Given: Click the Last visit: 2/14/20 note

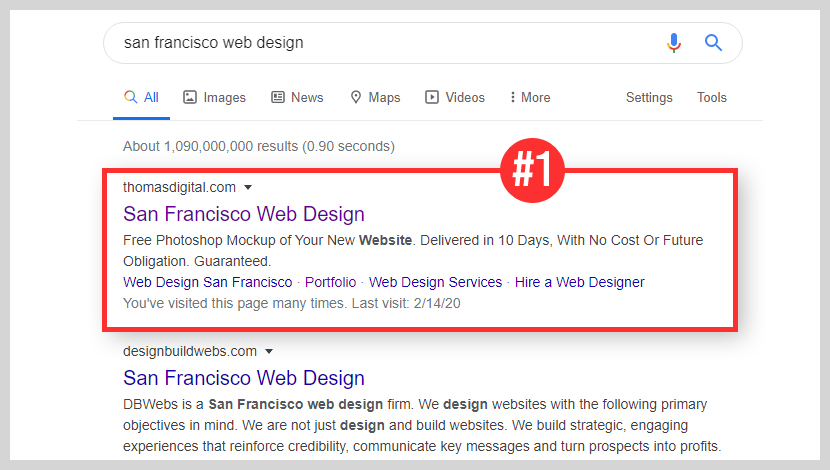Looking at the screenshot, I should pyautogui.click(x=406, y=303).
